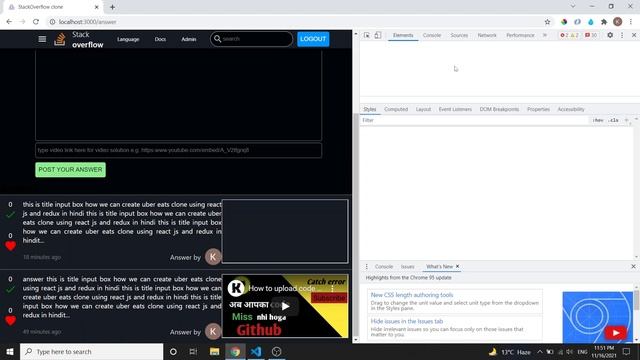640x360 pixels.
Task: Click the Stack overflow logo icon
Action: click(60, 39)
